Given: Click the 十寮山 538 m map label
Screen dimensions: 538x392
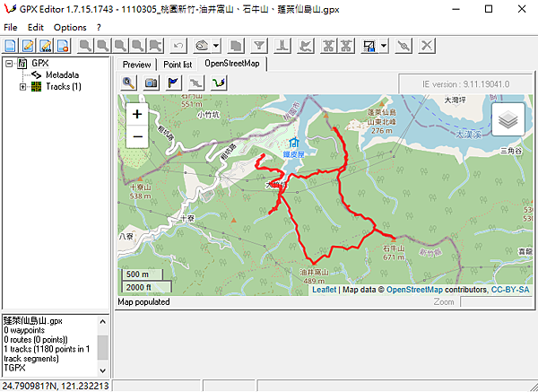Looking at the screenshot, I should click(141, 192).
